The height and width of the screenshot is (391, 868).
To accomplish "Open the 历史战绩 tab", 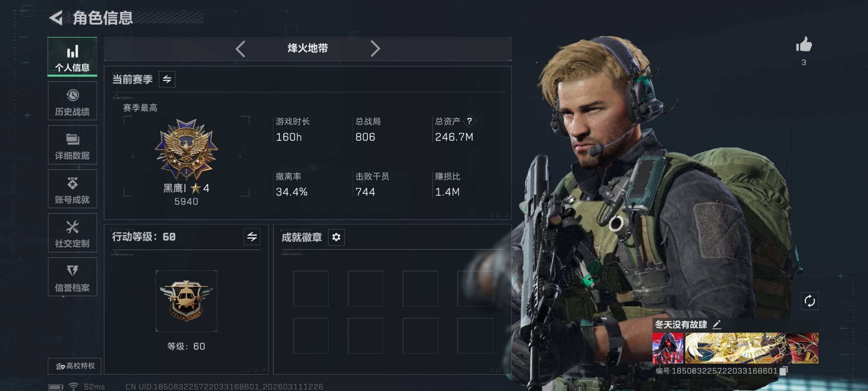I will (x=72, y=101).
